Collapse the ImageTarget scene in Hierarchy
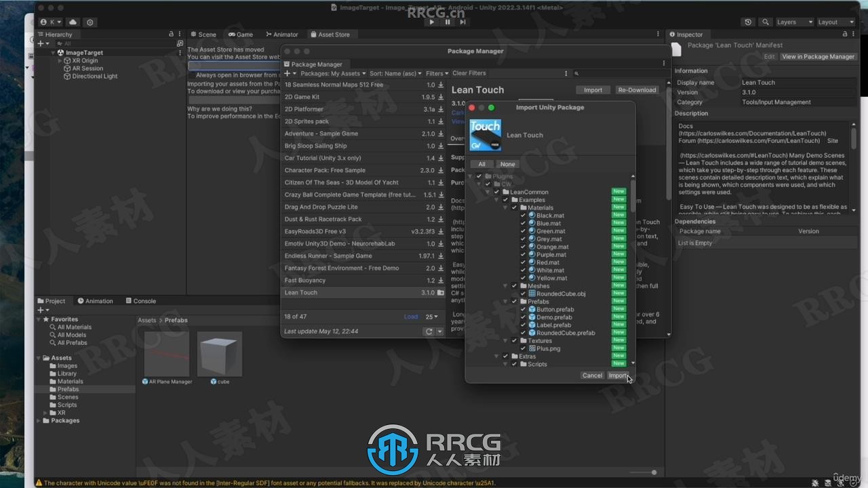 coord(54,53)
